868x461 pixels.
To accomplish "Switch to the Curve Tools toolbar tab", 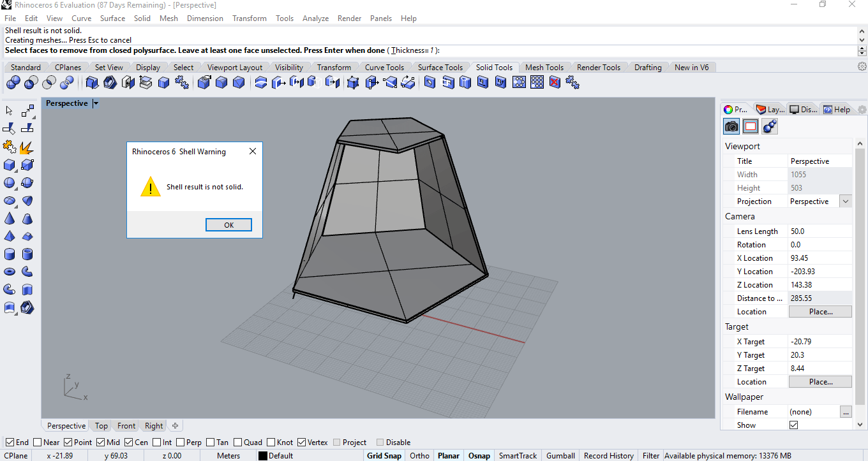I will [x=384, y=67].
